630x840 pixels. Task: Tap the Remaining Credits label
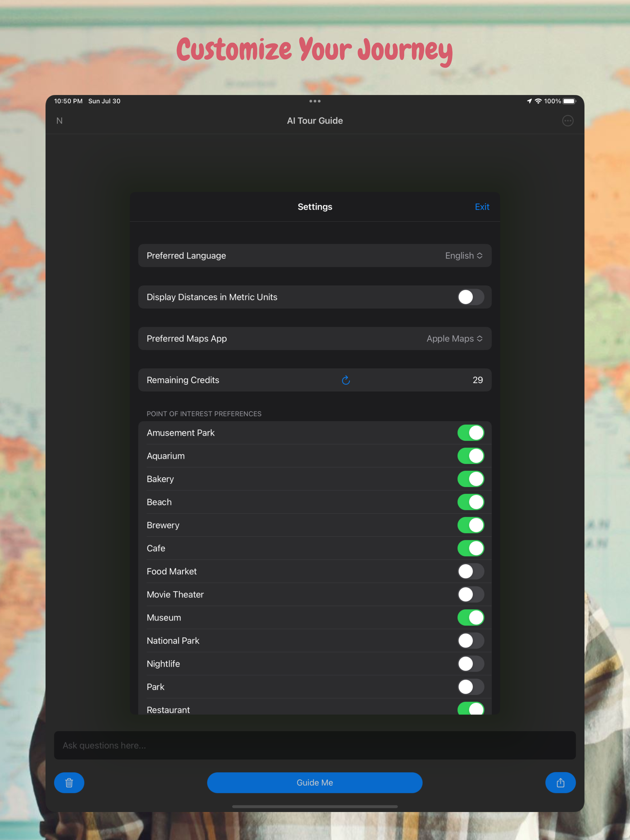[x=183, y=380]
